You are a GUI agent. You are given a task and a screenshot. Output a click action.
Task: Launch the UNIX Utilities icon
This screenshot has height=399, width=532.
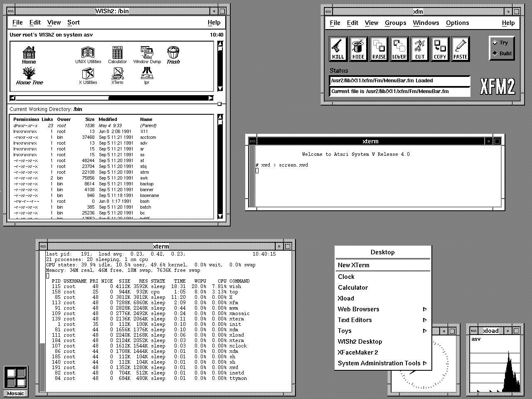tap(88, 55)
